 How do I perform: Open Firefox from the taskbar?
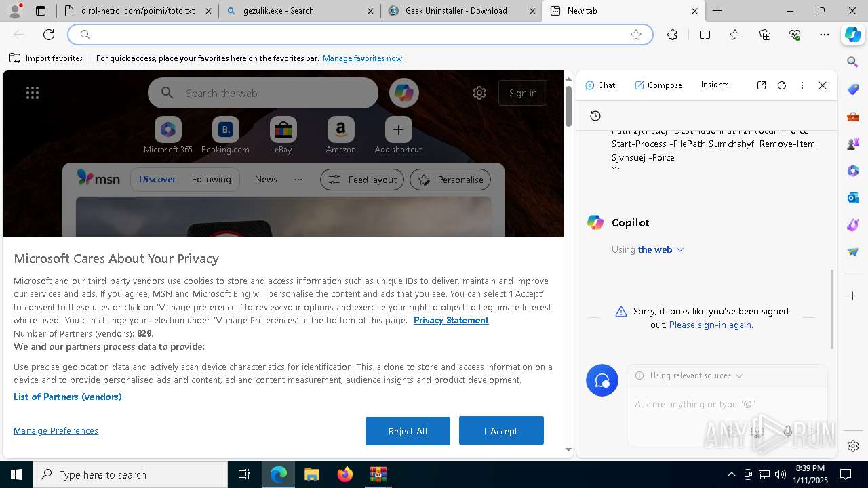[x=344, y=474]
